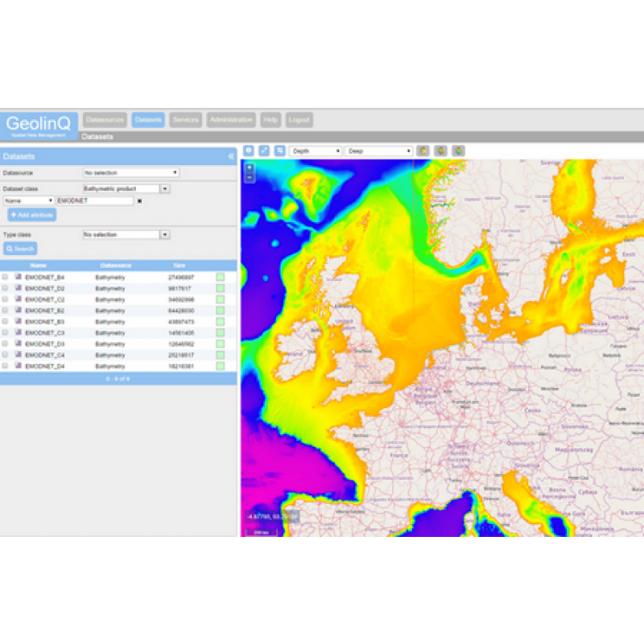
Task: Open the Type class combo box
Action: [165, 234]
